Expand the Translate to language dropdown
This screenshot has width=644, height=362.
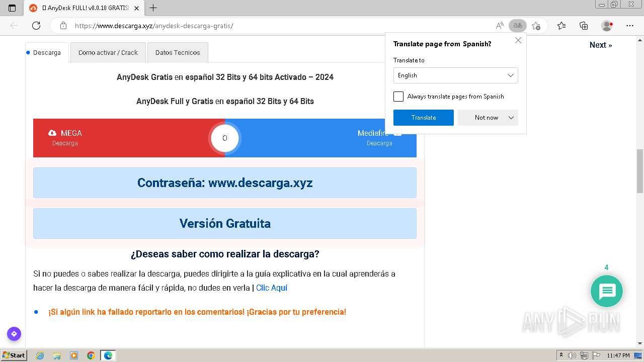click(455, 75)
